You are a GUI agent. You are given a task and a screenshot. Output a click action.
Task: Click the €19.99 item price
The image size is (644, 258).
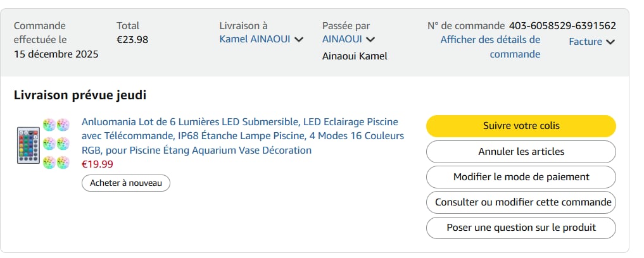pos(98,164)
